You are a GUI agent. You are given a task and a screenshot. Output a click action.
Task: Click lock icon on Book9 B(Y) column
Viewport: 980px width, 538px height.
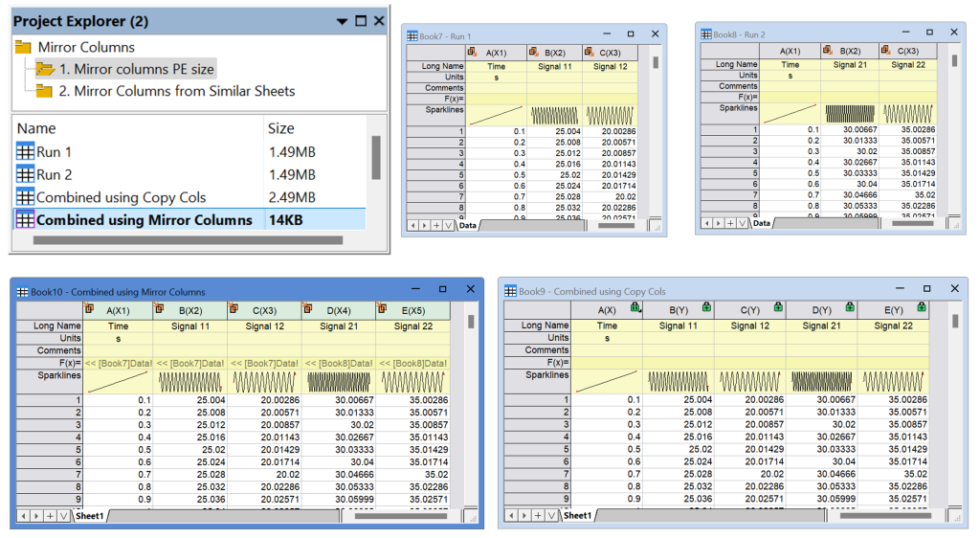click(706, 306)
